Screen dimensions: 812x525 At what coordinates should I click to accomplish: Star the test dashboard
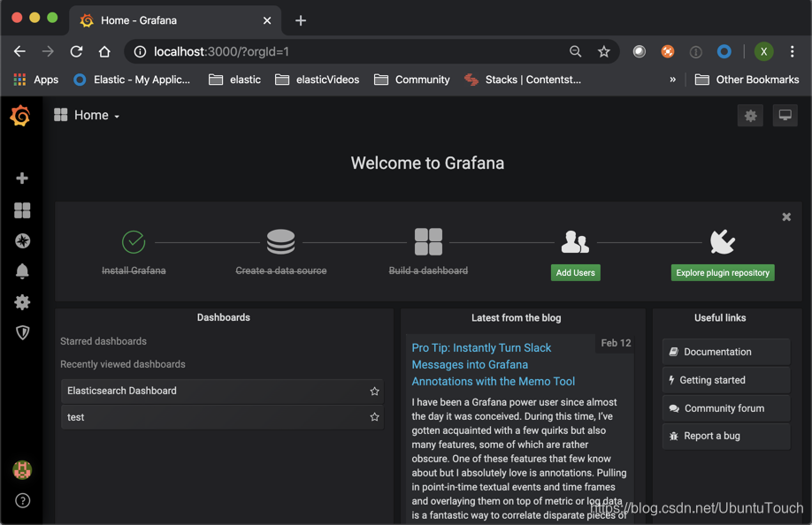coord(374,417)
